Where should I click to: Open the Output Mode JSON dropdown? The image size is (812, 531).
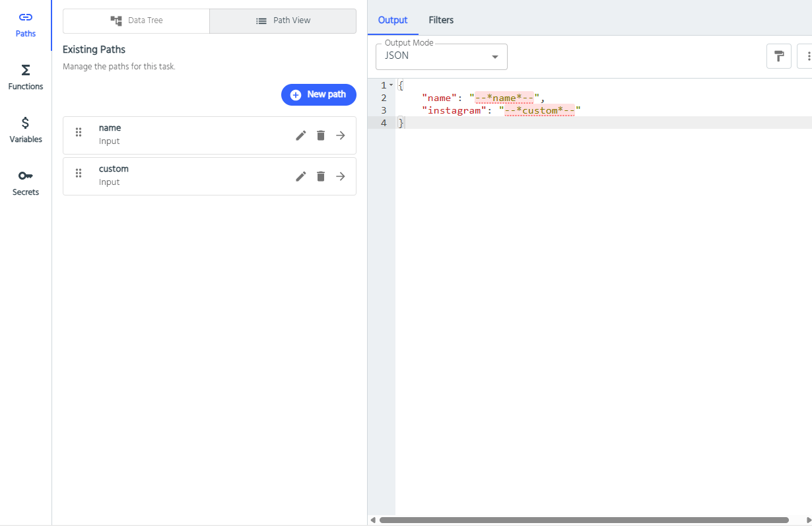pos(441,57)
